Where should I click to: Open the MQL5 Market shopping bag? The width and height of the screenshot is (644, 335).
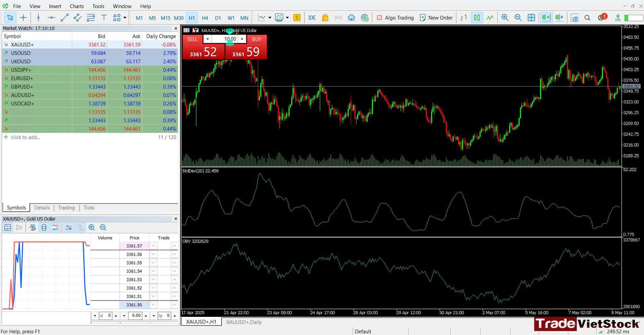pyautogui.click(x=325, y=17)
